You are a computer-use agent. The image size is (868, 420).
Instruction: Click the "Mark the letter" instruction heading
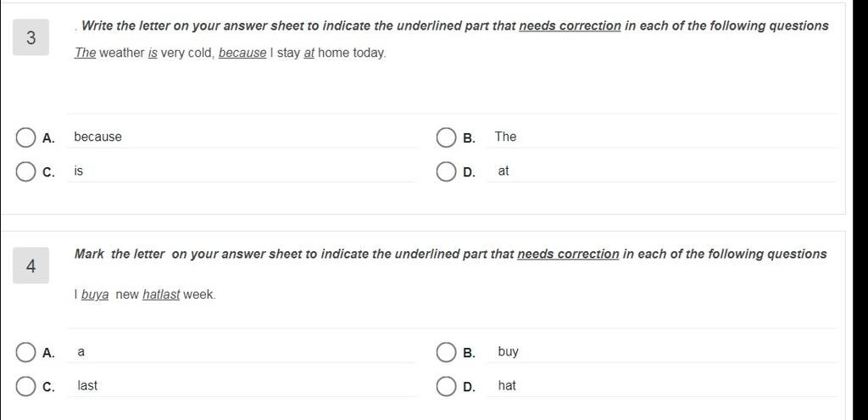pos(451,255)
